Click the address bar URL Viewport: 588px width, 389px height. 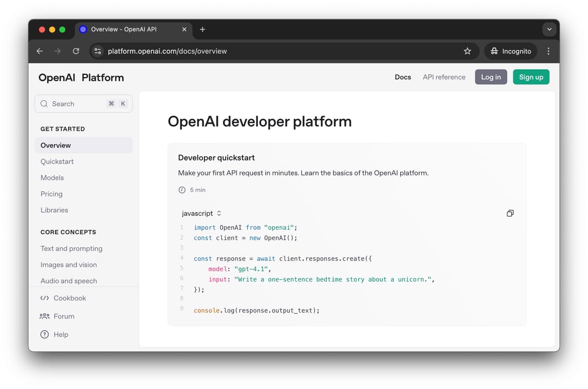(167, 51)
